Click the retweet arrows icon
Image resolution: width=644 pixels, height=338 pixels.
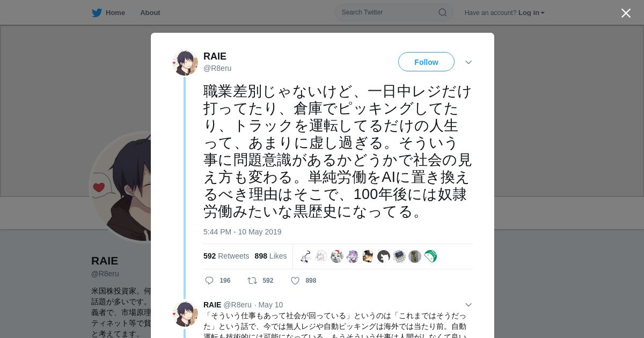pyautogui.click(x=252, y=281)
